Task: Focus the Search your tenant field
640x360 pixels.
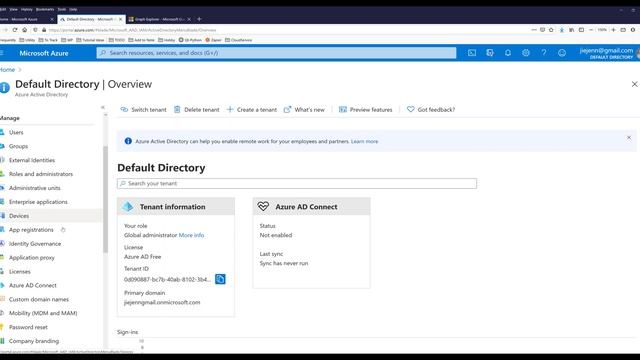Action: tap(297, 184)
